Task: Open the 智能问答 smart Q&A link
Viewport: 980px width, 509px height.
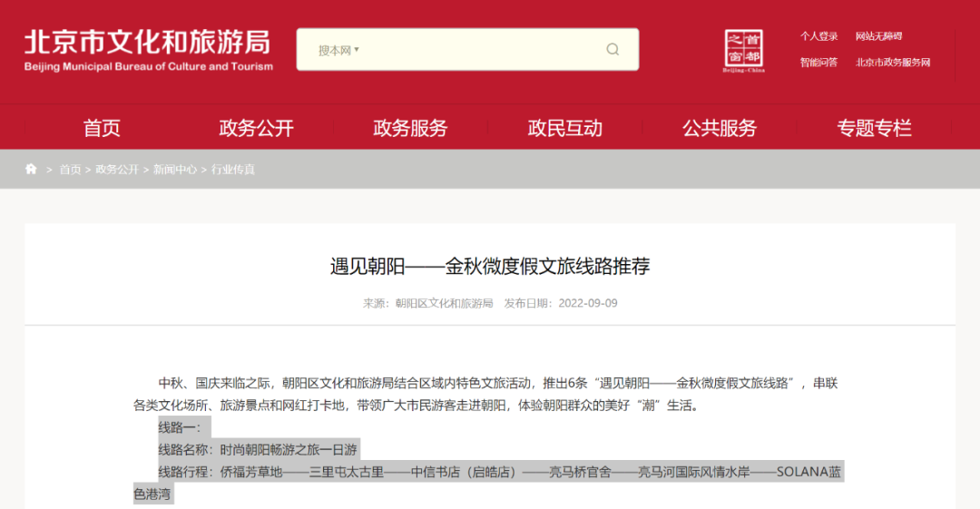Action: (818, 63)
